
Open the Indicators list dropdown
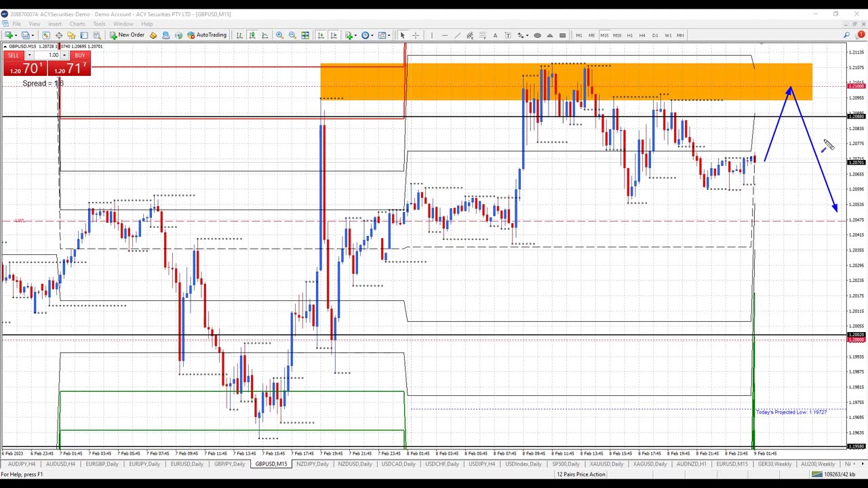click(351, 35)
